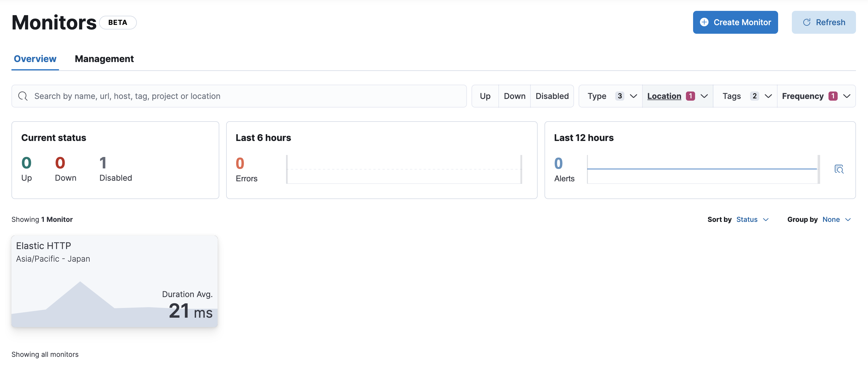Screen dimensions: 868x374
Task: Enable the Up status filter
Action: click(x=485, y=96)
